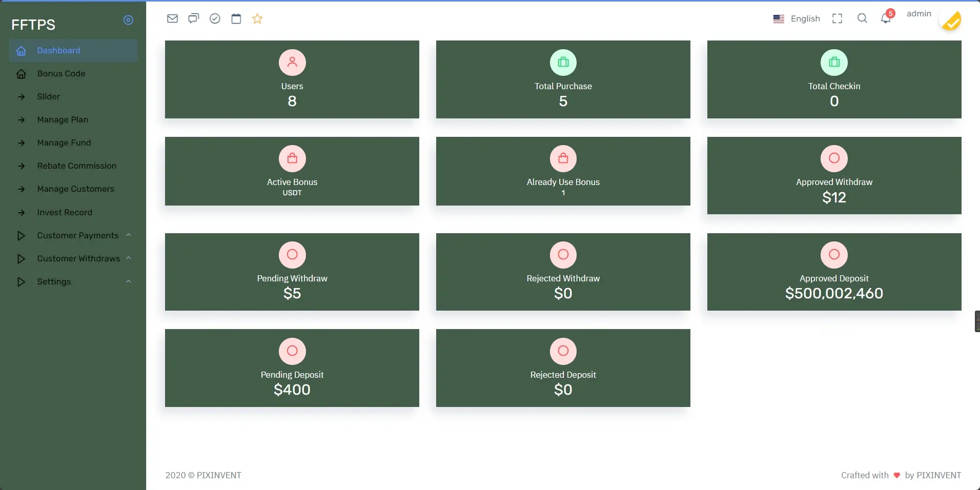The height and width of the screenshot is (490, 980).
Task: Select Manage Plan in the sidebar
Action: (x=63, y=120)
